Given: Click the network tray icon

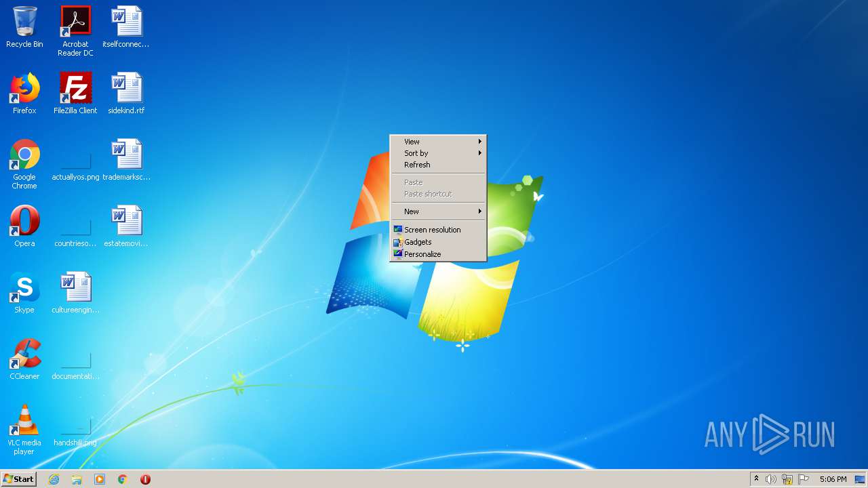Looking at the screenshot, I should 787,479.
